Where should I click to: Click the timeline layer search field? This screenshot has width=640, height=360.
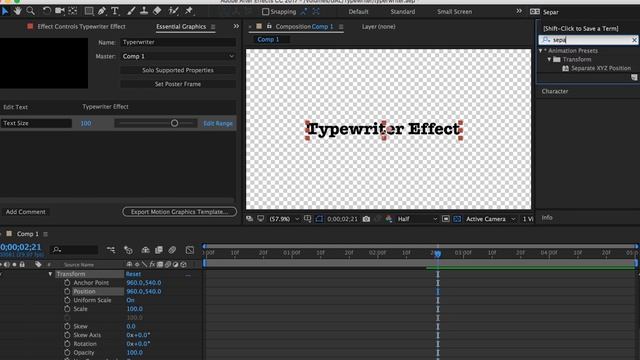point(74,250)
